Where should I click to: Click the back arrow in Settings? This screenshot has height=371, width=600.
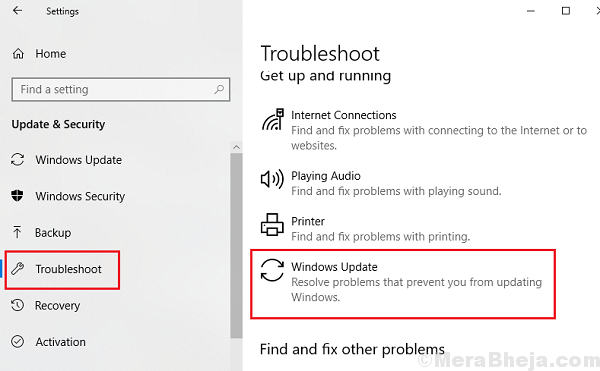point(17,10)
